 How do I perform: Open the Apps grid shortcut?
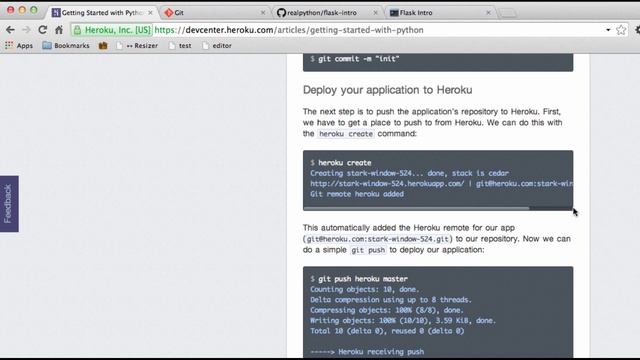point(19,46)
